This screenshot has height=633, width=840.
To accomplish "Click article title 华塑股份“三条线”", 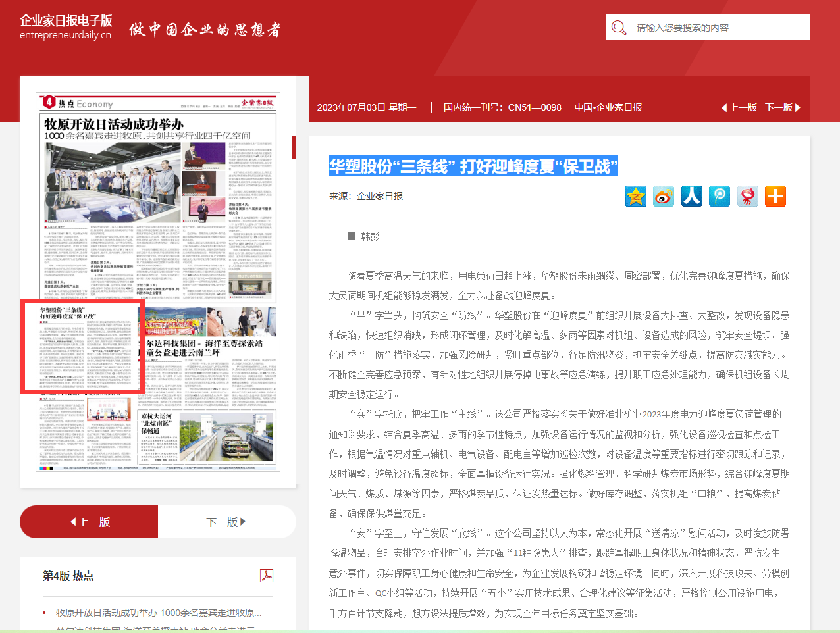I will tap(473, 166).
